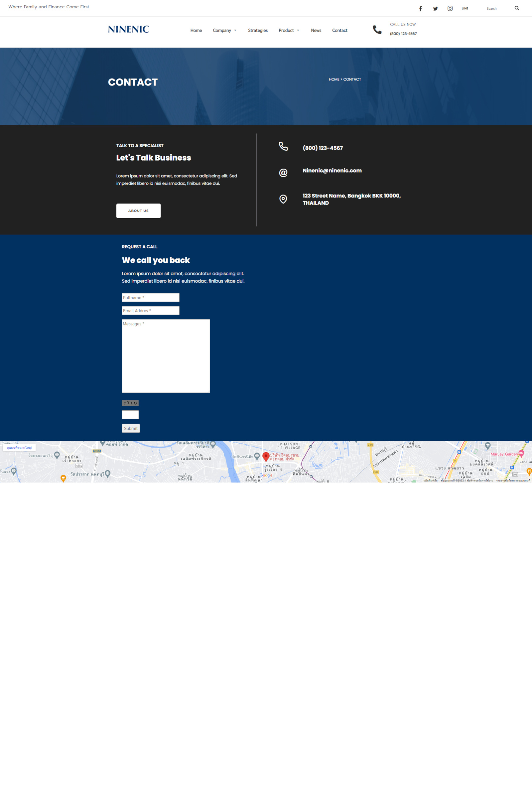Open the LINE social link
Screen dimensions: 532x798
click(x=465, y=9)
